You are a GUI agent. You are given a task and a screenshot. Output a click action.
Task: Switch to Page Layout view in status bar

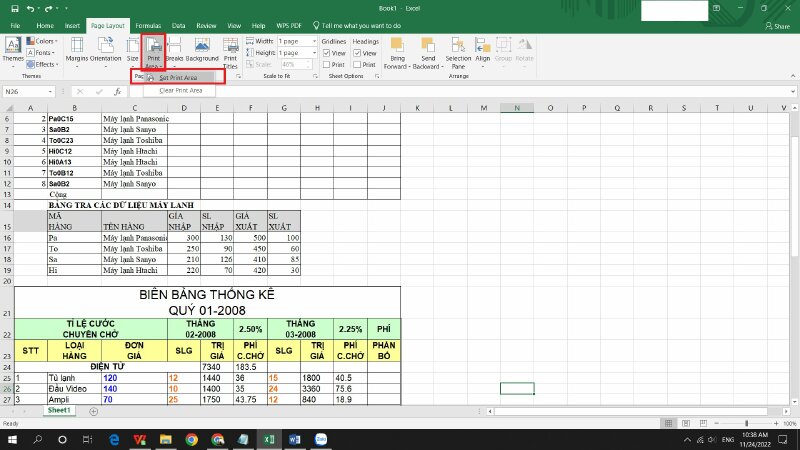tap(686, 423)
